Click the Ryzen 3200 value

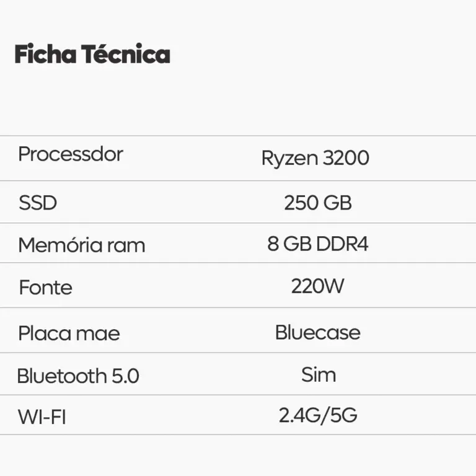click(x=315, y=158)
